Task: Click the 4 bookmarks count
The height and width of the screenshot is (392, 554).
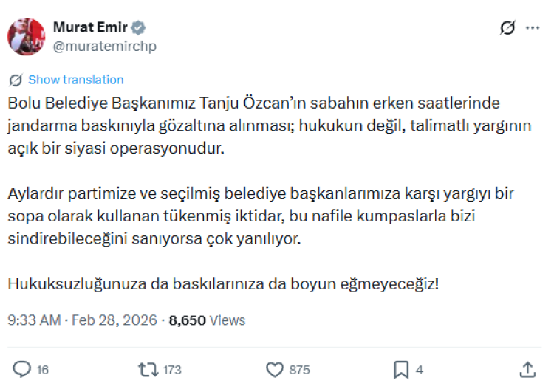Action: pyautogui.click(x=419, y=370)
